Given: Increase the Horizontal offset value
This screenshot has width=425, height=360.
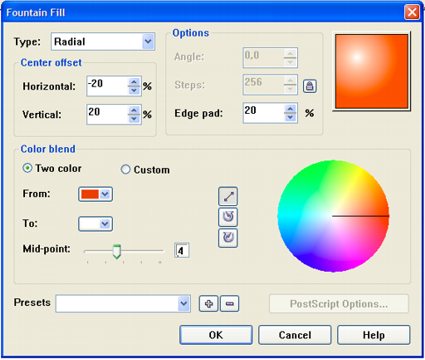Looking at the screenshot, I should 134,82.
